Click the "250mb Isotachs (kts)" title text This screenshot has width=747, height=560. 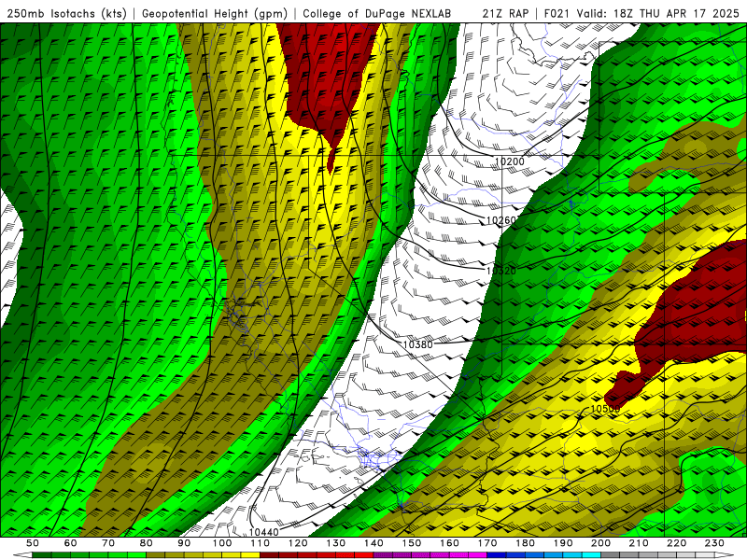(67, 13)
